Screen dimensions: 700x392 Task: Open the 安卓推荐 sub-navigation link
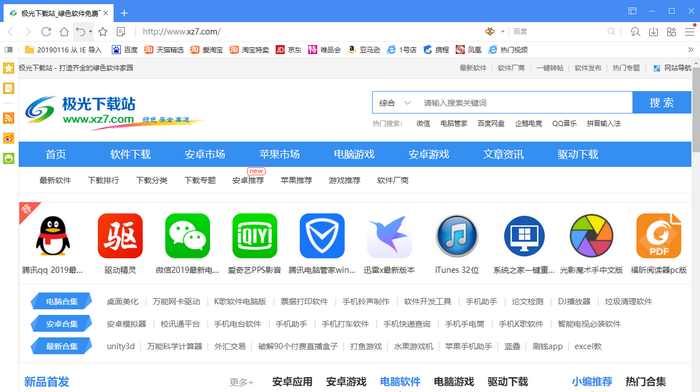pos(248,180)
